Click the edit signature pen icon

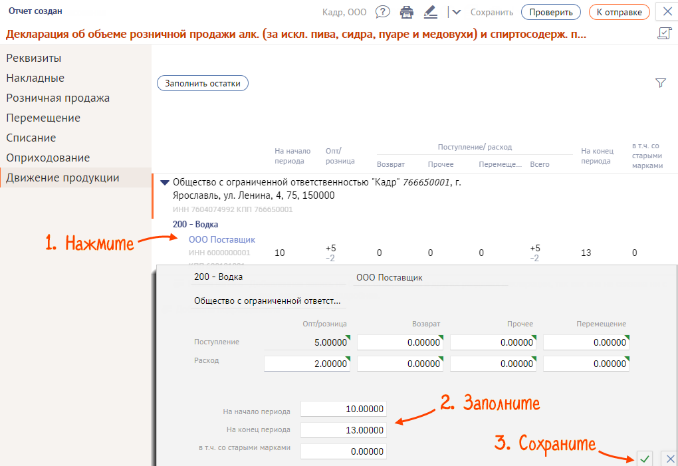click(x=431, y=12)
